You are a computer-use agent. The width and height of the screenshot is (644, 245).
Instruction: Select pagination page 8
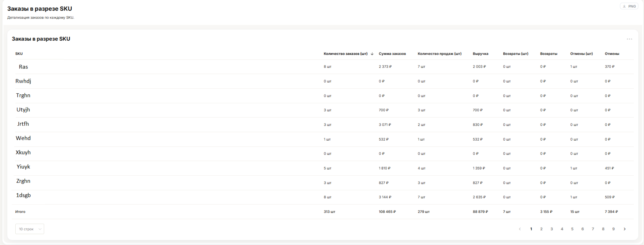pyautogui.click(x=603, y=229)
